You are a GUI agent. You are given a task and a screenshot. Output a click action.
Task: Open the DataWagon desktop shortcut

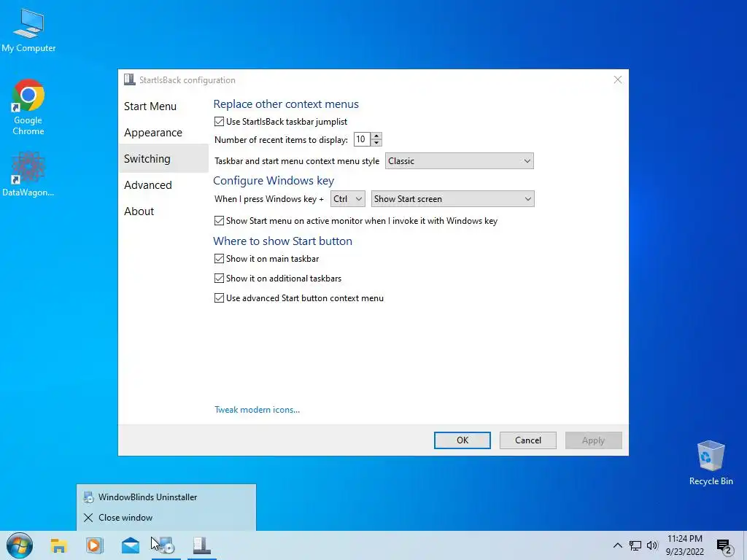28,174
